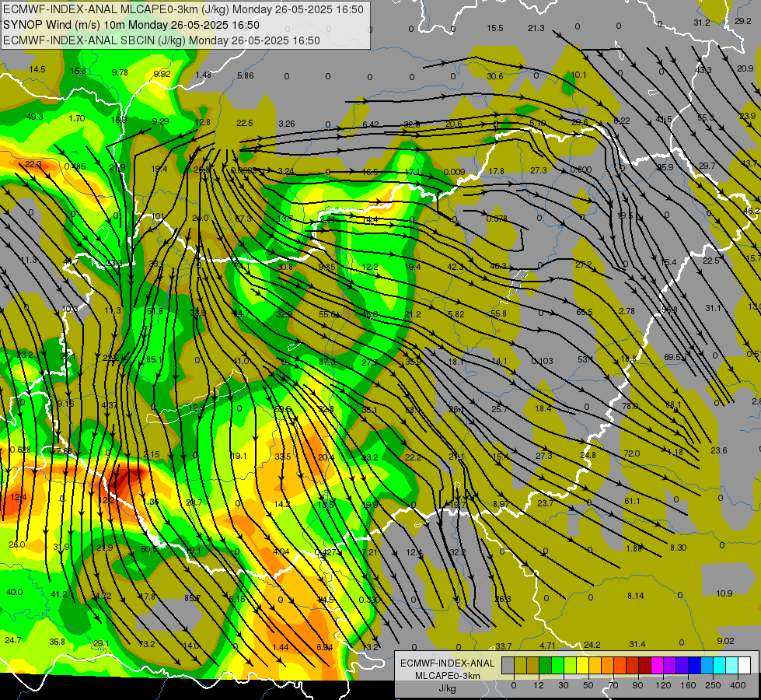
Task: Click the map value 15.5
Action: point(495,28)
